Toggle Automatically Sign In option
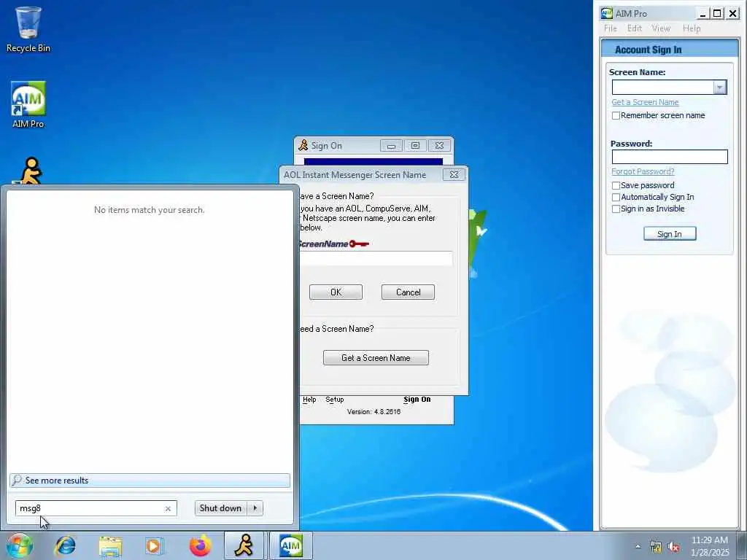 click(616, 197)
